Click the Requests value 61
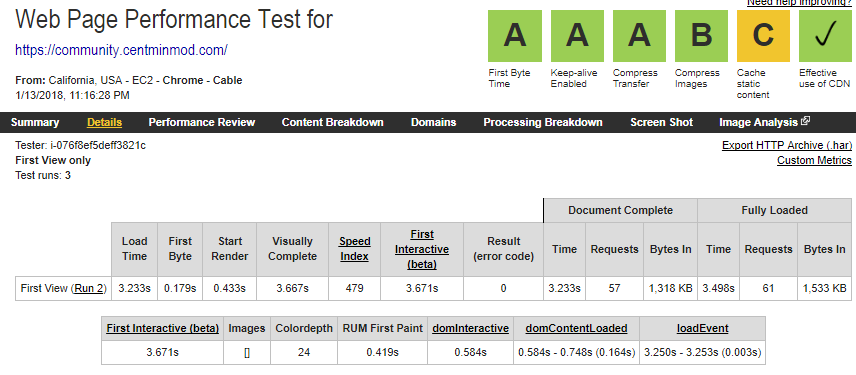 click(x=768, y=288)
